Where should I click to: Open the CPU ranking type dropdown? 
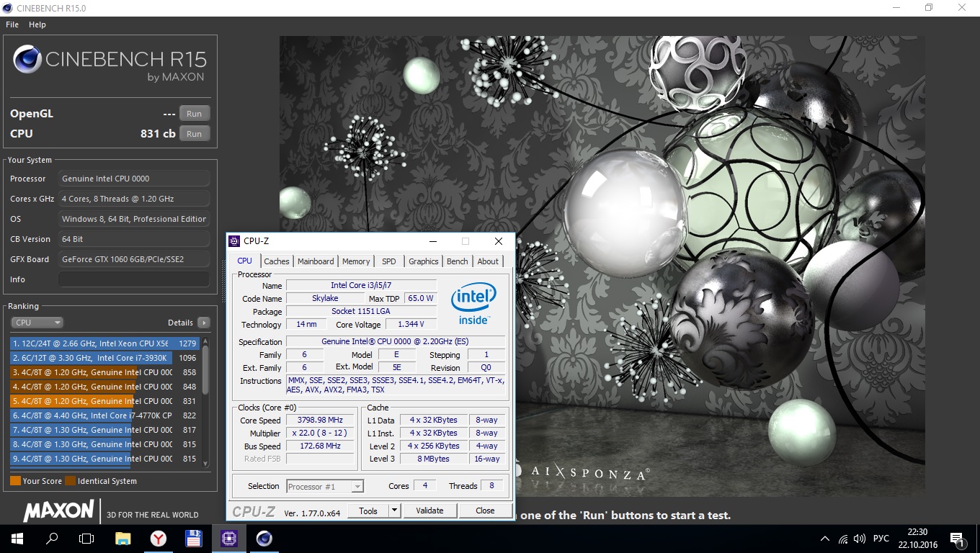[37, 323]
